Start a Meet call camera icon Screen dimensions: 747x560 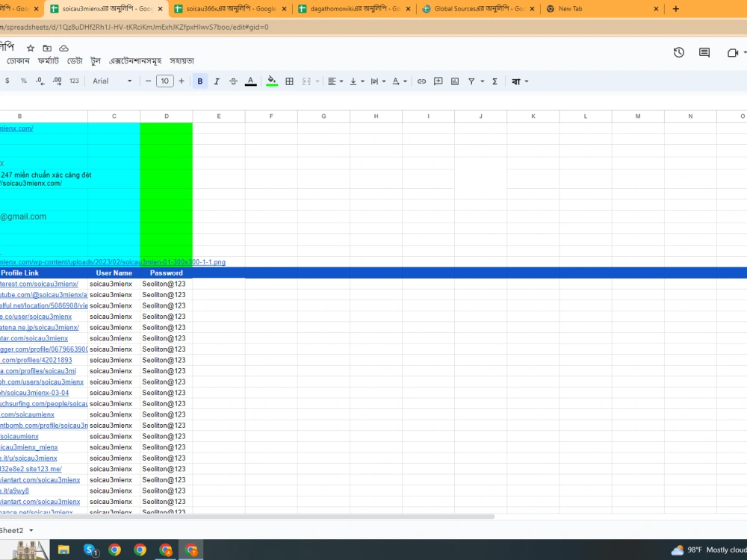pos(733,52)
